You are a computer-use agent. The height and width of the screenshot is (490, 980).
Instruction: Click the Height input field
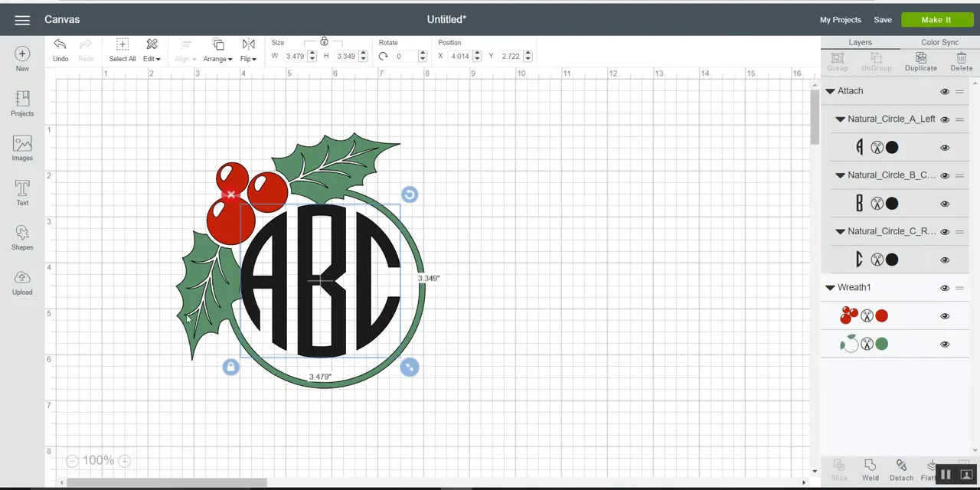pyautogui.click(x=345, y=56)
